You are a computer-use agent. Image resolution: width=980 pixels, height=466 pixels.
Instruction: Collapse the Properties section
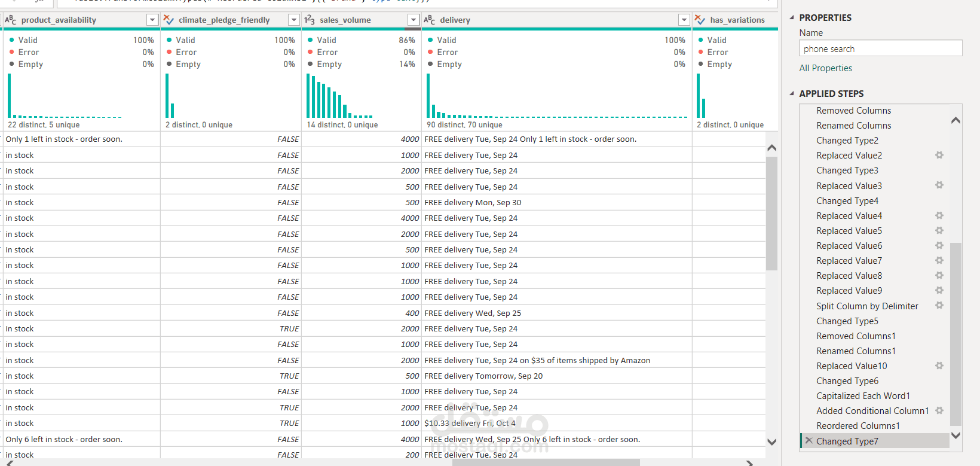coord(792,17)
